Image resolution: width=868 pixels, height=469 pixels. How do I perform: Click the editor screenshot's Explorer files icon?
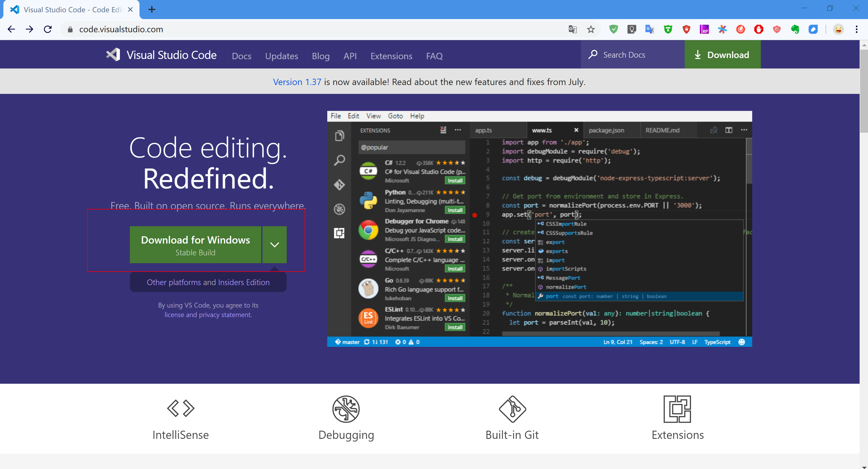pos(339,136)
